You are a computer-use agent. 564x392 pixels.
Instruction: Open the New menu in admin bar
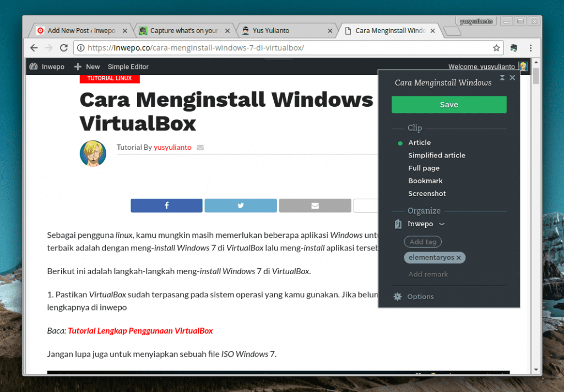pos(93,67)
